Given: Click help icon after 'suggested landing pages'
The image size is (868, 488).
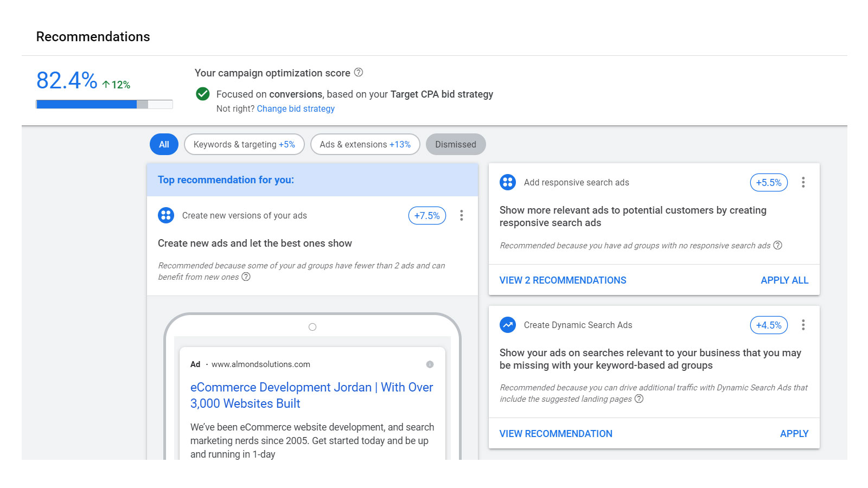Looking at the screenshot, I should point(639,399).
